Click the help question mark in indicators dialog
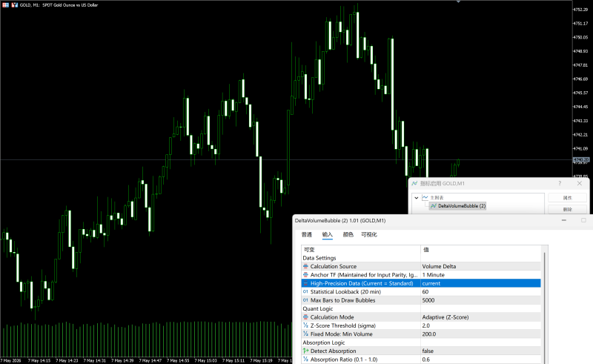 pos(560,183)
